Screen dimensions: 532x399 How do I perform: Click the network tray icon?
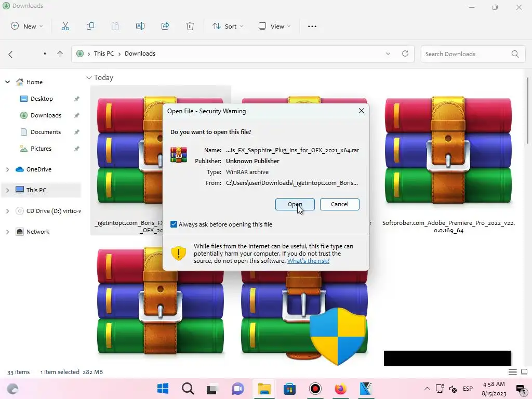(x=440, y=389)
